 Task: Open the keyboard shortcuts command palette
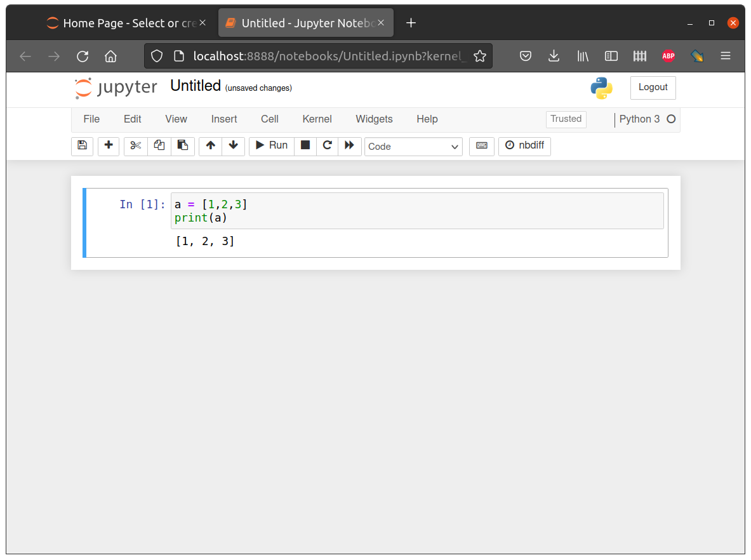click(481, 146)
